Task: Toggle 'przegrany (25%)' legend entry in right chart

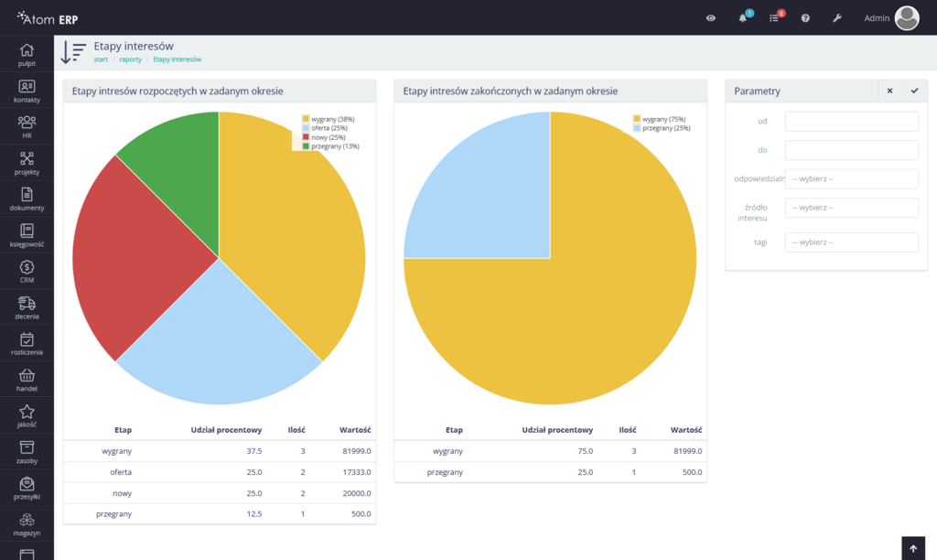Action: tap(663, 128)
